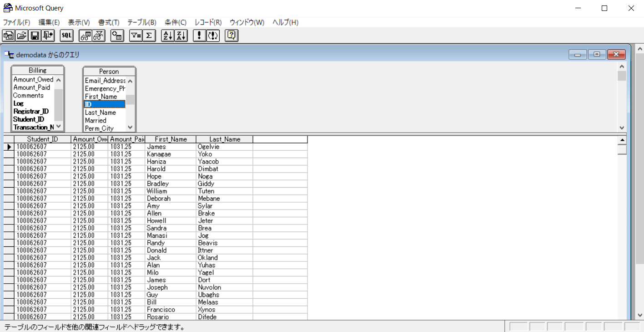The width and height of the screenshot is (644, 332).
Task: Open the 条件(C) menu
Action: tap(176, 22)
